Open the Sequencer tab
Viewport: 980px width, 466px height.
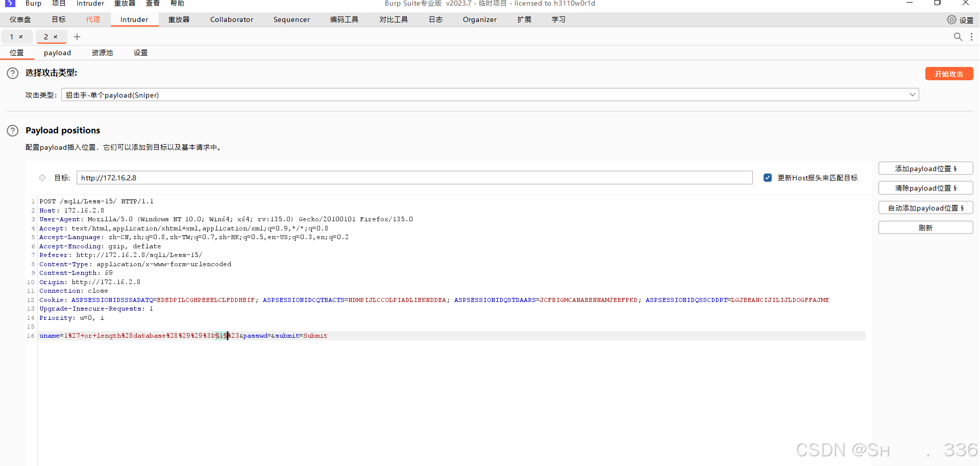coord(291,19)
